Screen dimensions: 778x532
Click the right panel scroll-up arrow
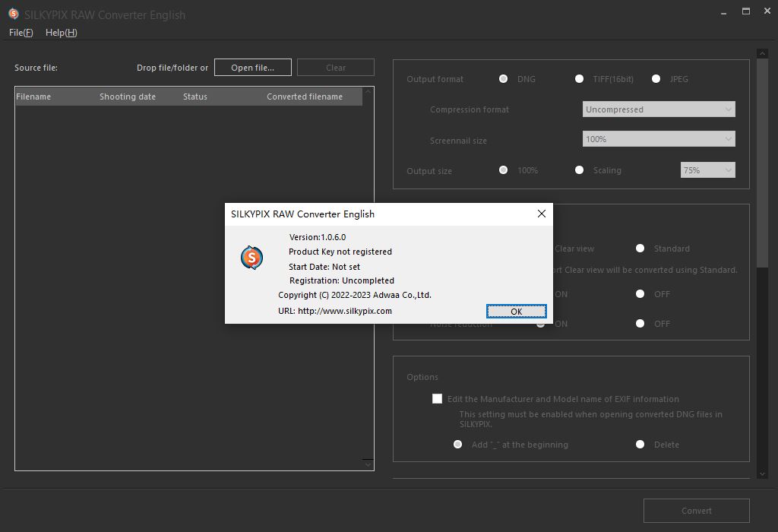click(762, 52)
